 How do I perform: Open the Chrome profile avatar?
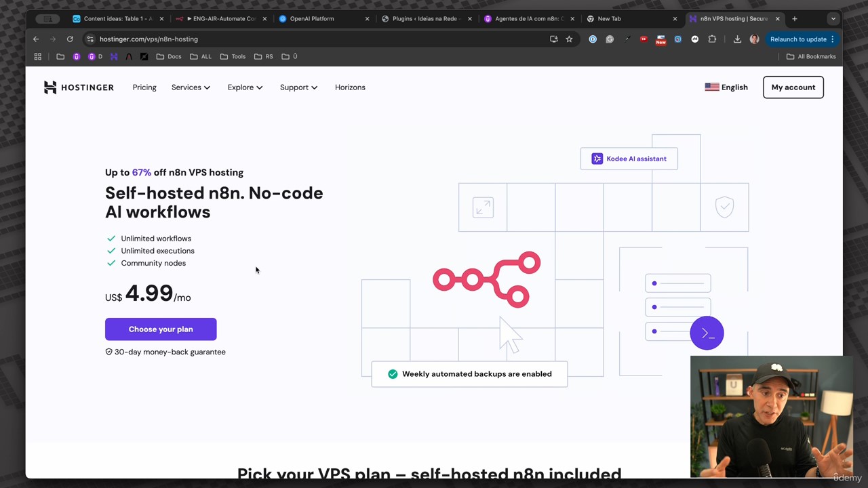[754, 39]
